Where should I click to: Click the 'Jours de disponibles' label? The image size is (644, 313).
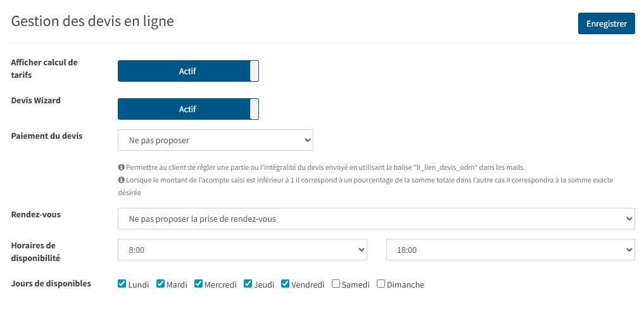click(51, 283)
